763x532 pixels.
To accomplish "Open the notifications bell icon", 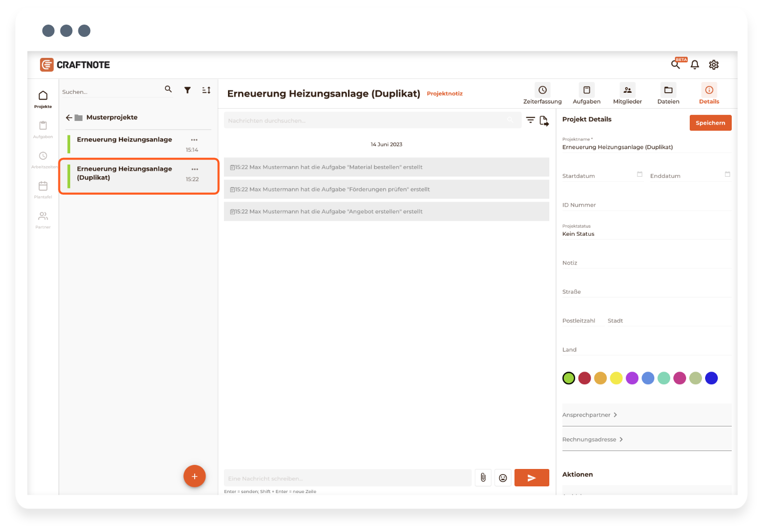I will coord(694,65).
